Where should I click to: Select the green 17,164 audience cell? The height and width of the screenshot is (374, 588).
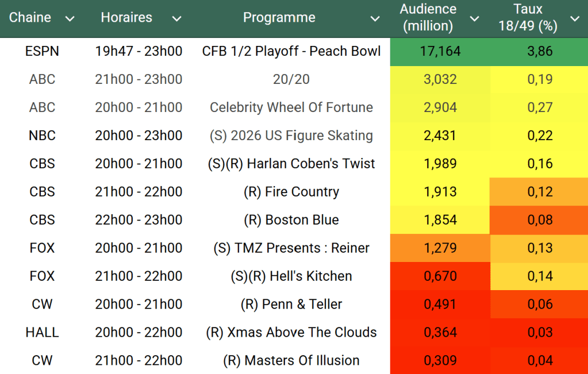pos(440,51)
